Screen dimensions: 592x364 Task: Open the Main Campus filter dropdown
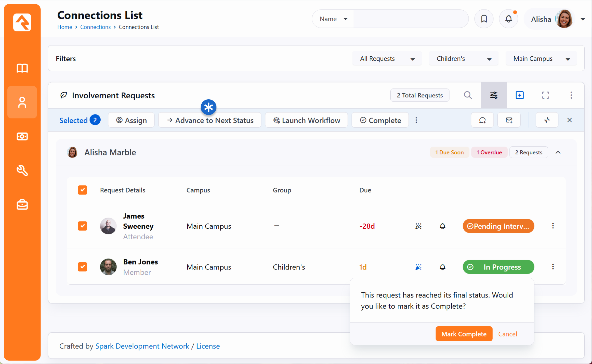[541, 59]
